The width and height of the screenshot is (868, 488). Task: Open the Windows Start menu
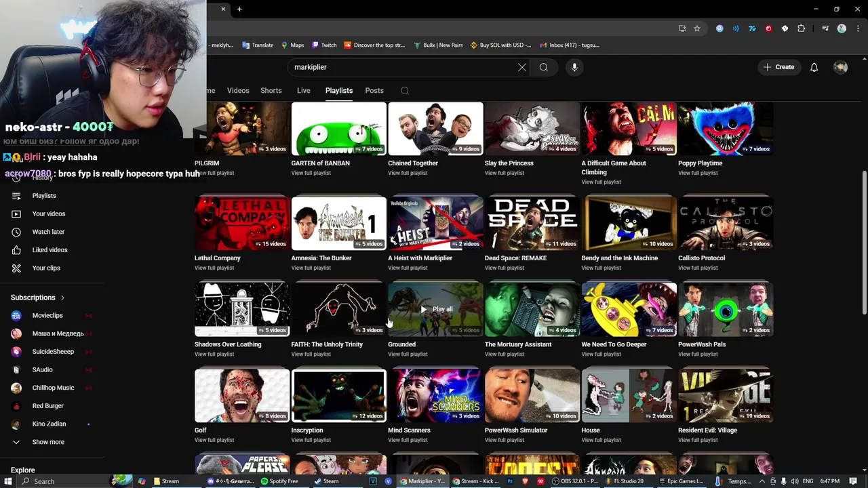click(x=7, y=481)
